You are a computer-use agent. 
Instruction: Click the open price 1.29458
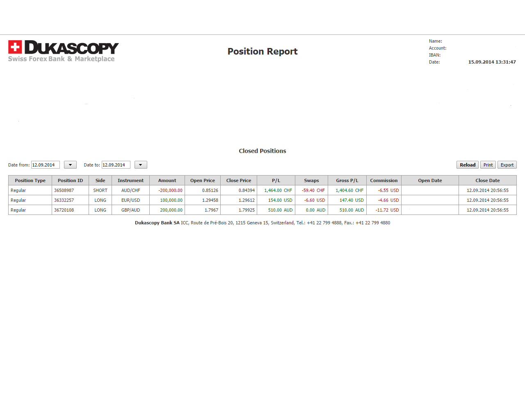pos(210,200)
